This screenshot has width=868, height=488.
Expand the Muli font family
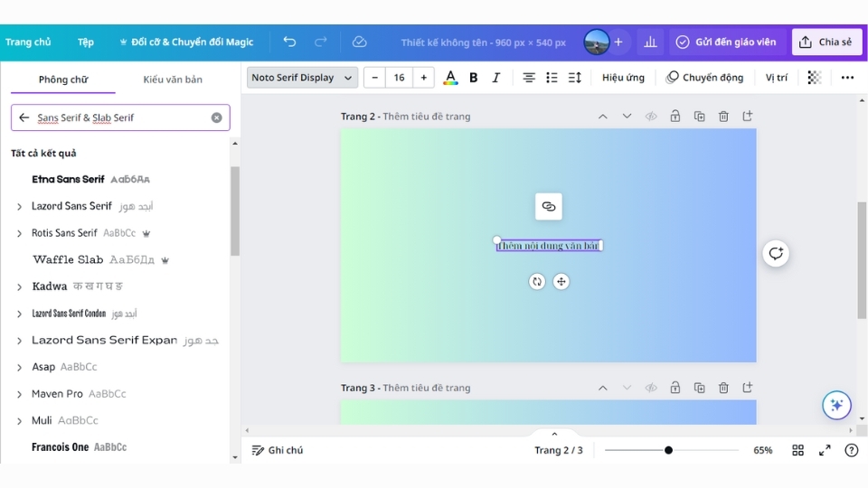click(19, 421)
